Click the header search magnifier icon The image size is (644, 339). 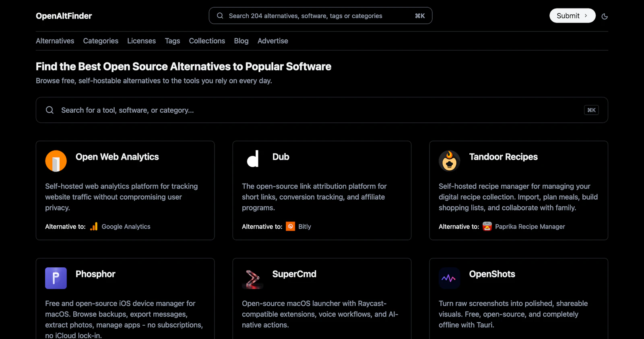(x=220, y=16)
